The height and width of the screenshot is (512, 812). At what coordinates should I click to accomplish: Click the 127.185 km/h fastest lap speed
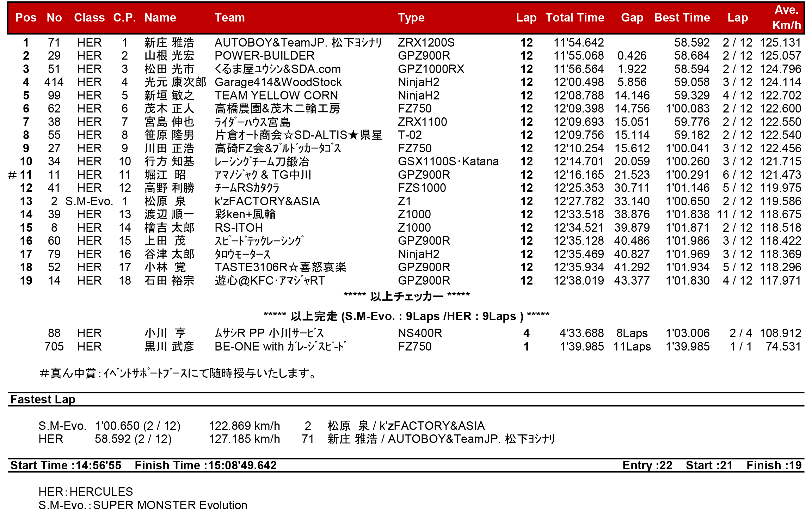click(x=244, y=439)
